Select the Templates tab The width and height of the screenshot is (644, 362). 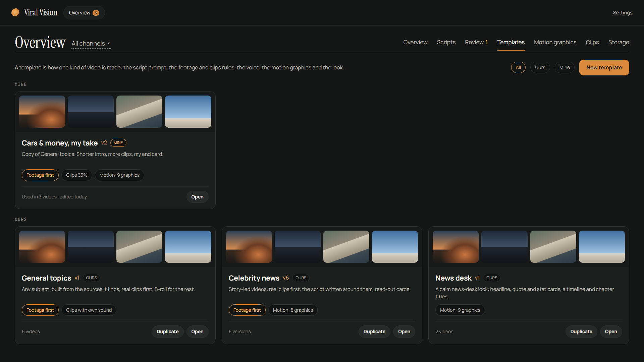[x=511, y=42]
